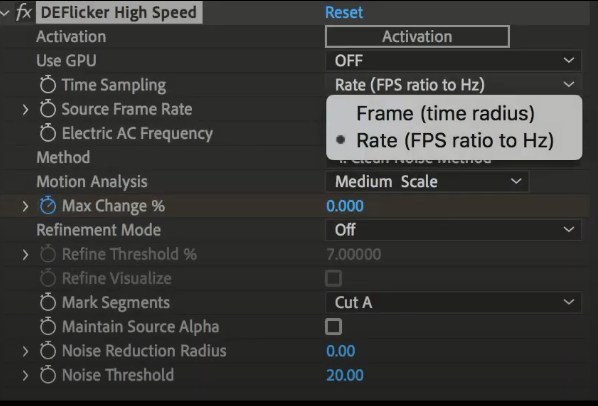Click the Noise Reduction Radius stopwatch
Screen dimensions: 598x406
(48, 351)
